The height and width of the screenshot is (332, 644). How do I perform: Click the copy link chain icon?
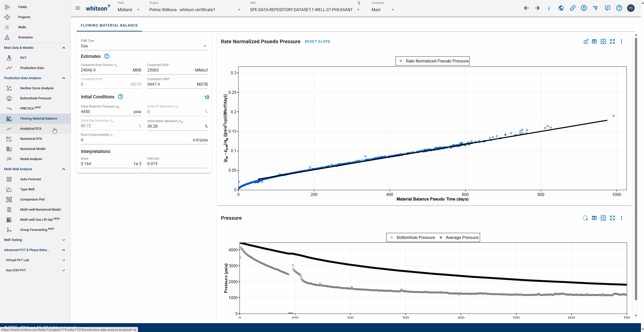573,8
